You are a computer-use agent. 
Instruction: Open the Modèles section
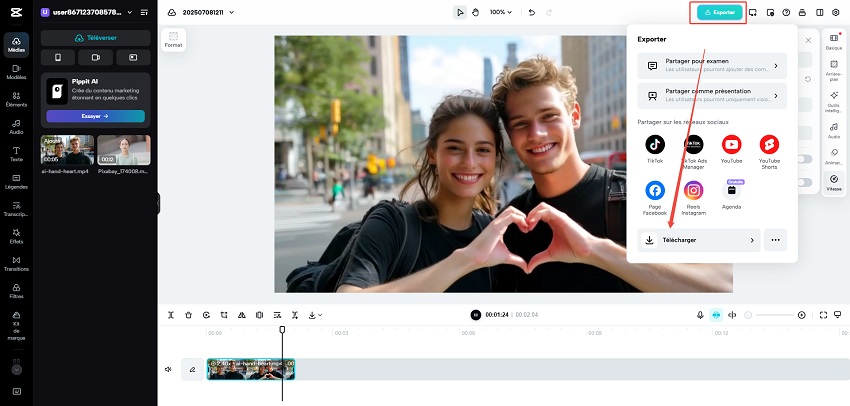(16, 72)
